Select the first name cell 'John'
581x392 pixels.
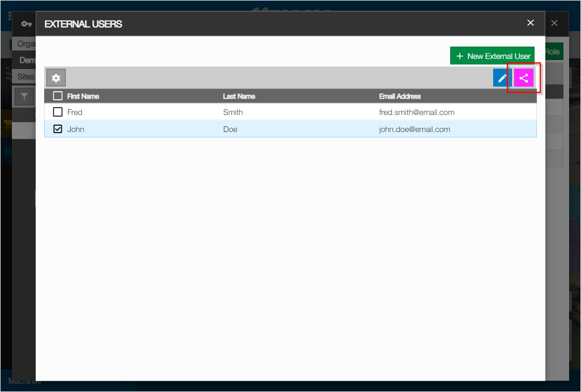pyautogui.click(x=75, y=129)
